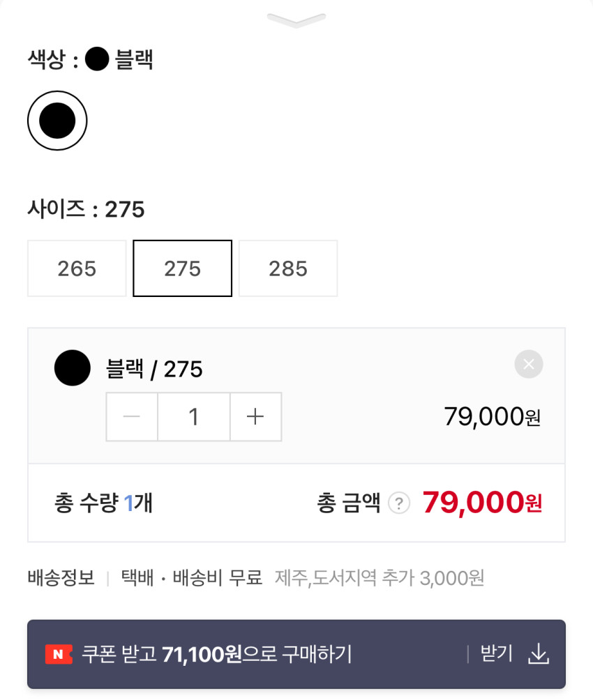Click the 제주,도서지역 추가 3,000원 notice
The width and height of the screenshot is (593, 700).
click(x=380, y=578)
